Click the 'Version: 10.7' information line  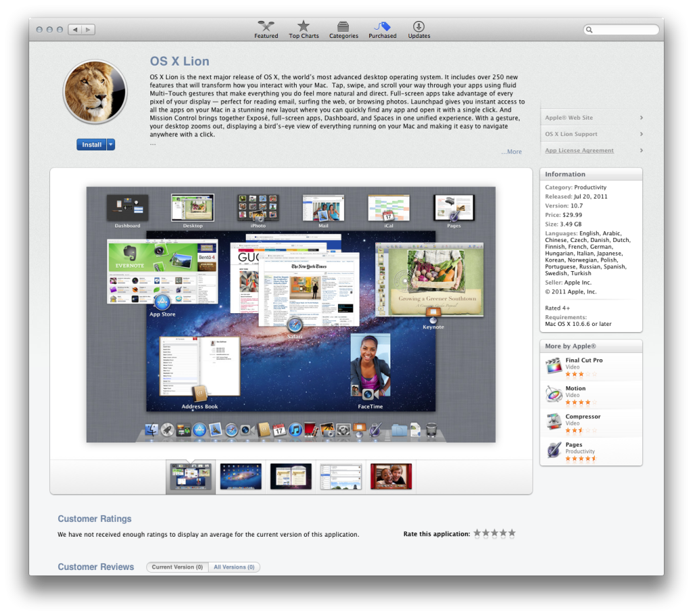(x=564, y=205)
